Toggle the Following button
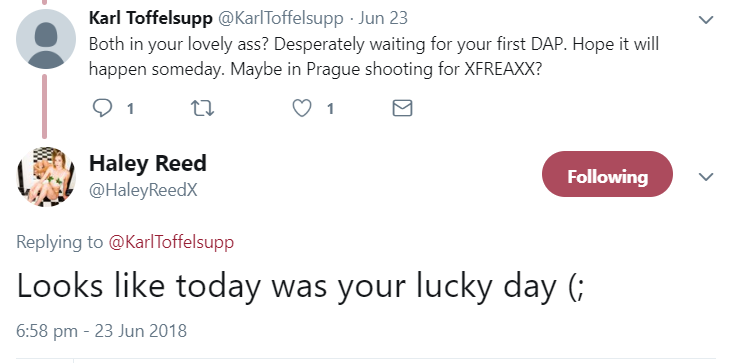729x363 pixels. 607,174
